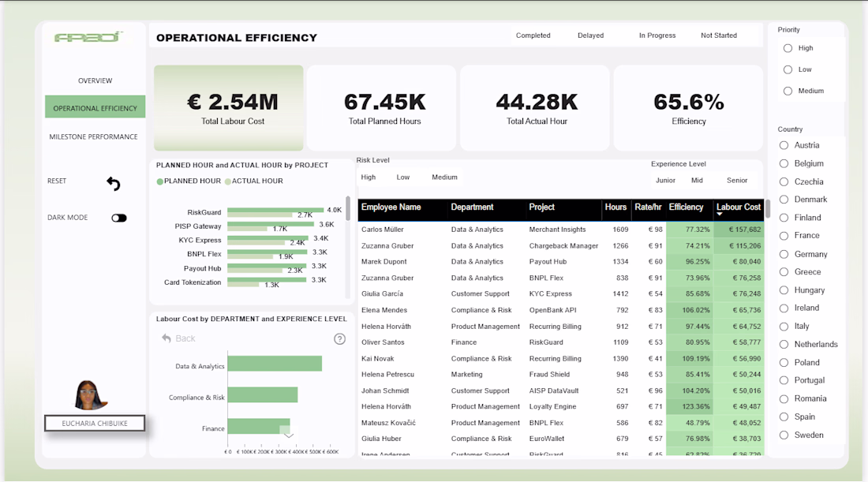Filter Mid experience level

pyautogui.click(x=697, y=181)
